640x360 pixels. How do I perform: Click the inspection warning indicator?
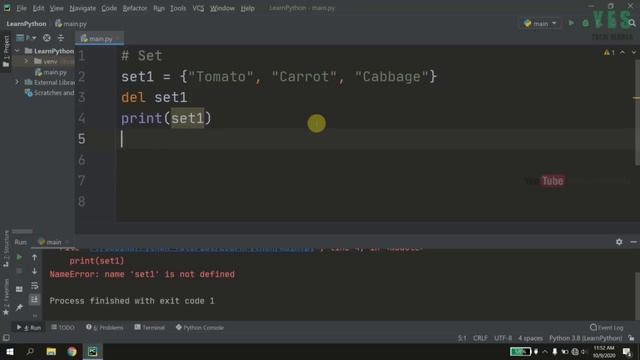click(609, 52)
